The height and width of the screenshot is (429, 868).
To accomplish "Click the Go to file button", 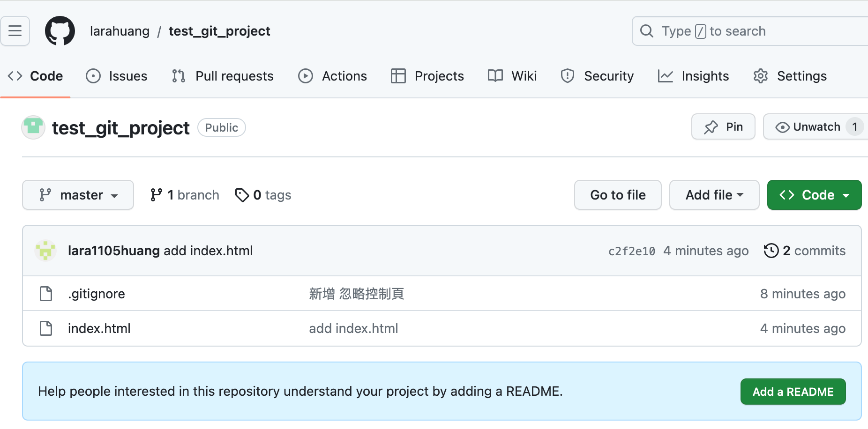I will (x=618, y=195).
